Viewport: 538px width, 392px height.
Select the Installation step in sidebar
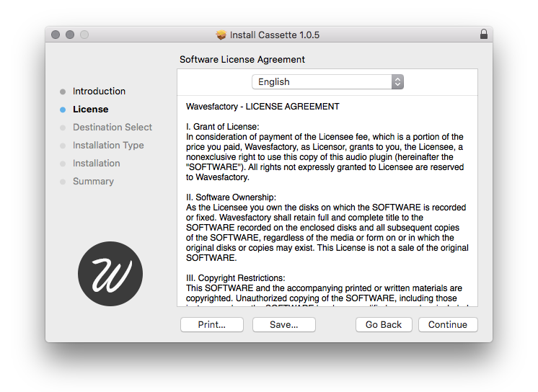point(97,164)
